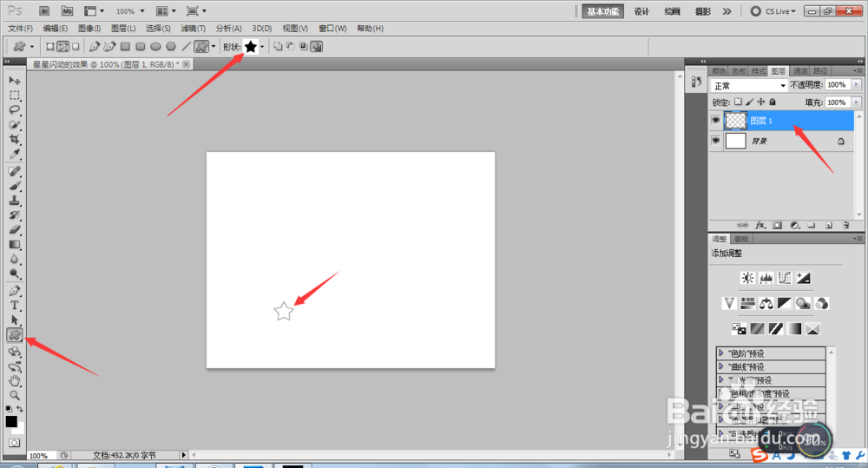The height and width of the screenshot is (468, 868).
Task: Click the 基本功能 workspace button
Action: [603, 11]
